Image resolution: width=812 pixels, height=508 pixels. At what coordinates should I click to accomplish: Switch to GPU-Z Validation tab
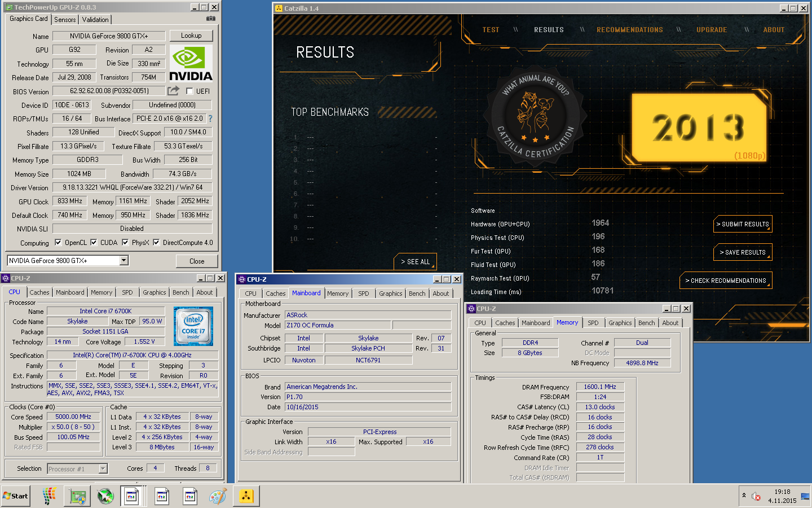pyautogui.click(x=95, y=19)
